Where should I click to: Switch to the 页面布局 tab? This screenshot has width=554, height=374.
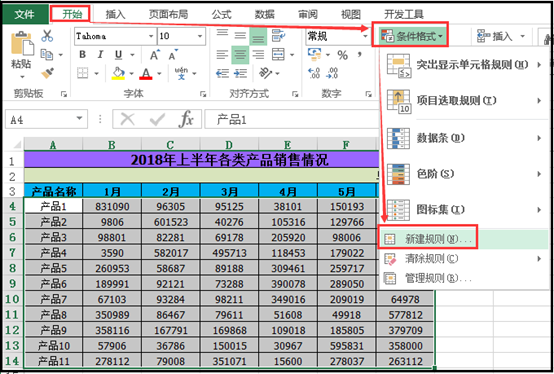(168, 14)
